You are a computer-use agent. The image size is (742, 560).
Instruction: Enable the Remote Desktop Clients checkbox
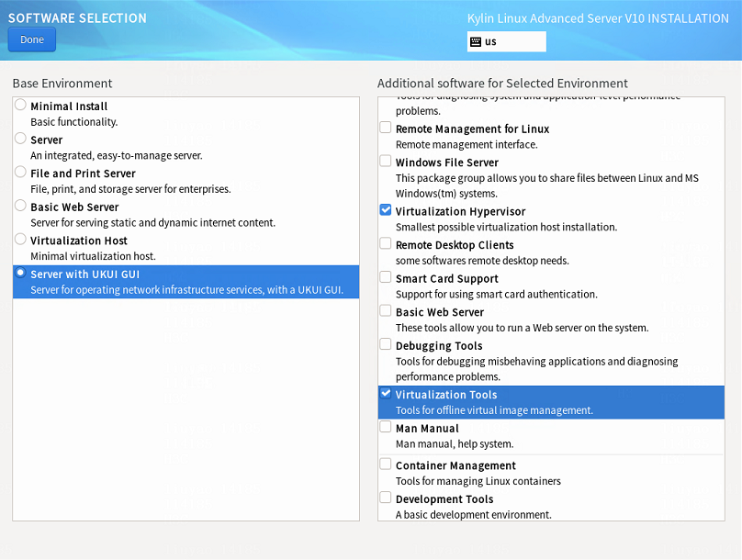pyautogui.click(x=386, y=243)
